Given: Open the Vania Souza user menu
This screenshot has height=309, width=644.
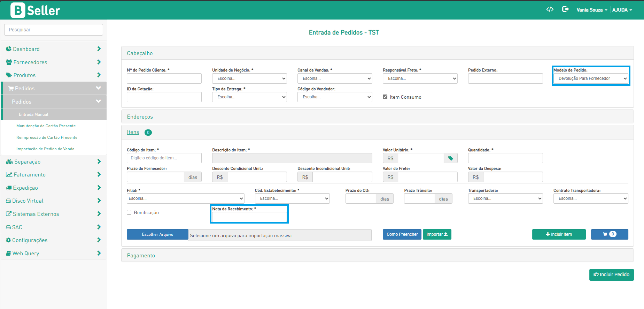Looking at the screenshot, I should tap(591, 10).
